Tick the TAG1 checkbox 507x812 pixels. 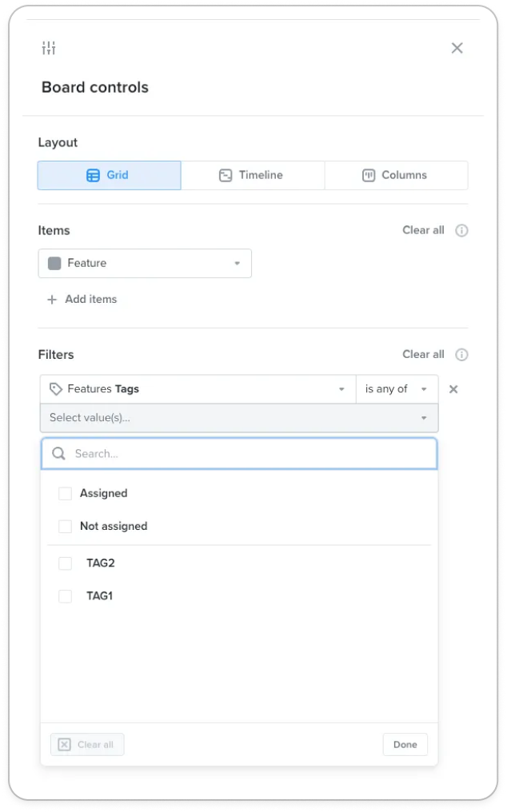[x=65, y=596]
